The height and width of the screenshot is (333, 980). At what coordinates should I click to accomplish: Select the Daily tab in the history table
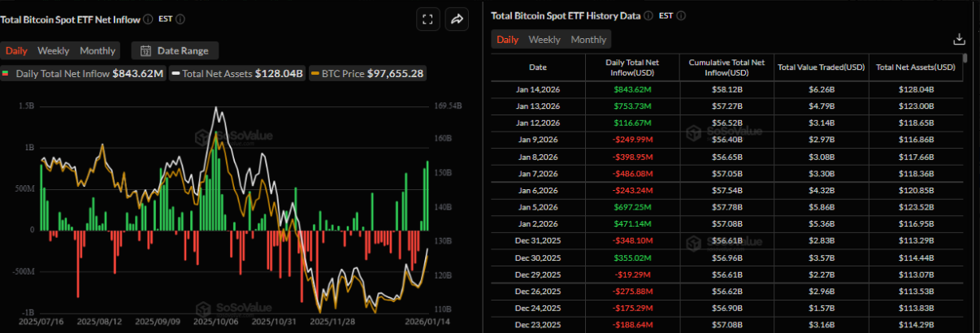tap(508, 39)
